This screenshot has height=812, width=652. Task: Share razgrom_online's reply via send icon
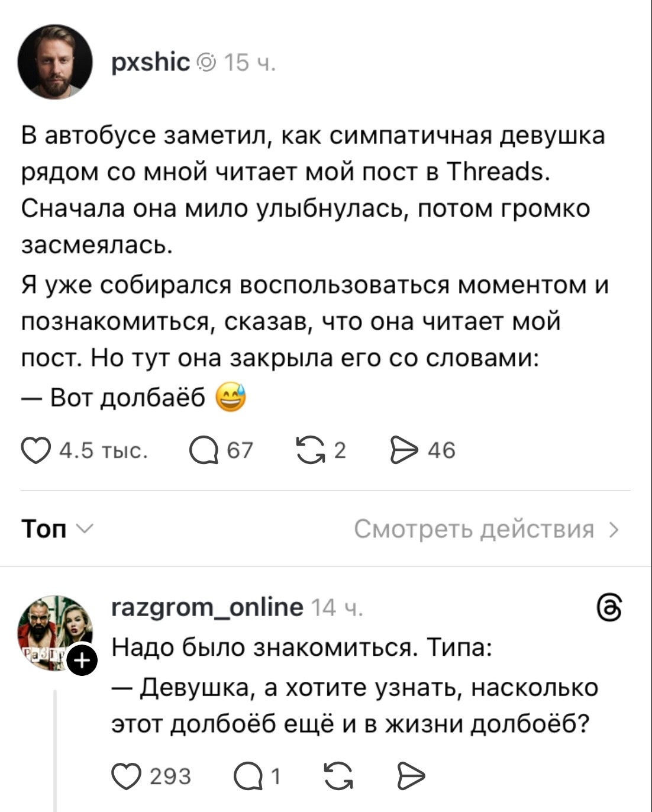[x=411, y=775]
